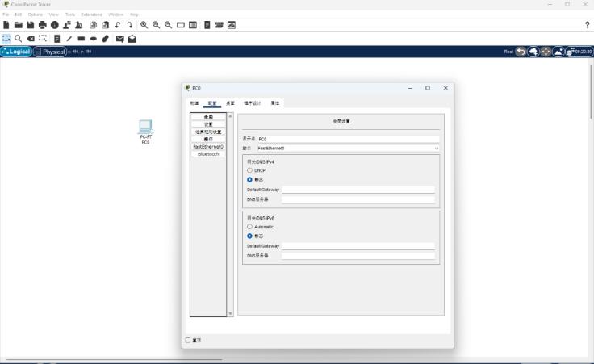Add a simple PDU closed envelope

(119, 39)
